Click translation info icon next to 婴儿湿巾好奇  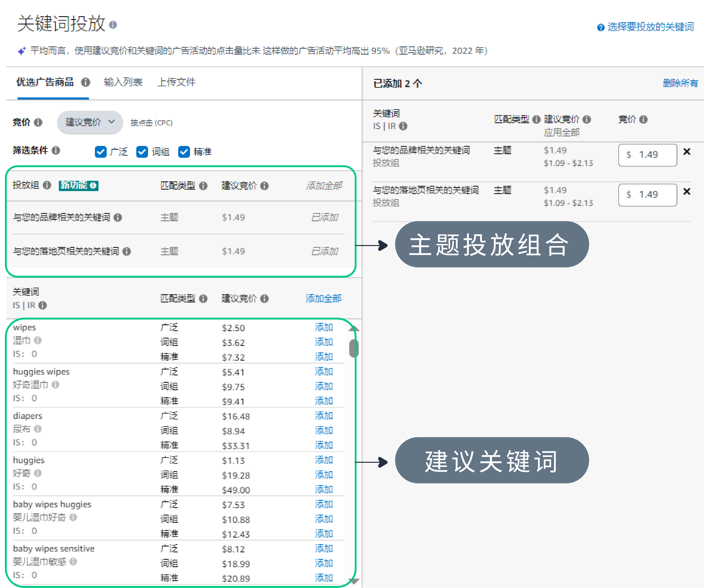coord(73,517)
